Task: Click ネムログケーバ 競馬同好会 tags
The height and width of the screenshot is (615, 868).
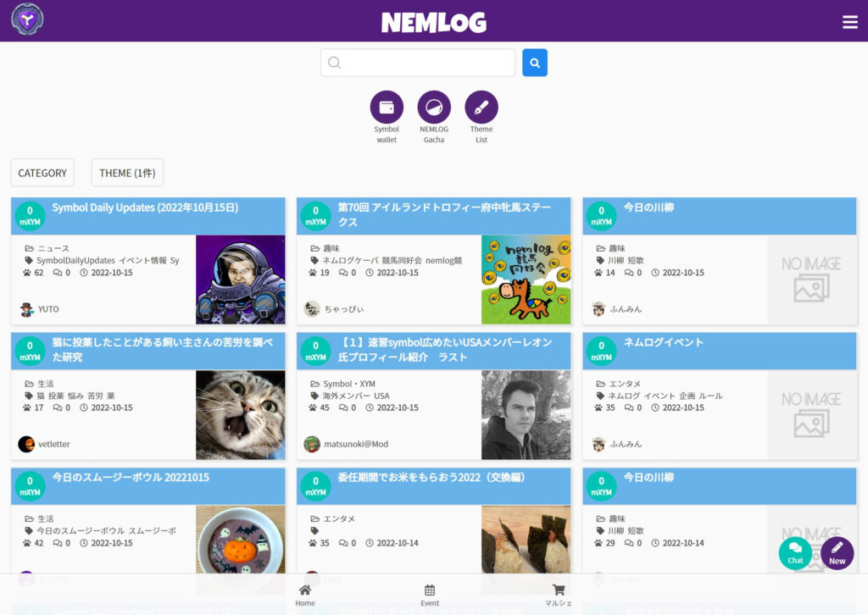Action: [x=392, y=261]
